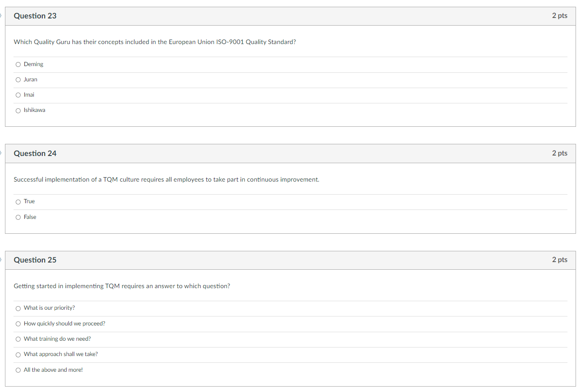Viewport: 585px width, 392px height.
Task: Click the Question 24 header
Action: click(x=35, y=153)
